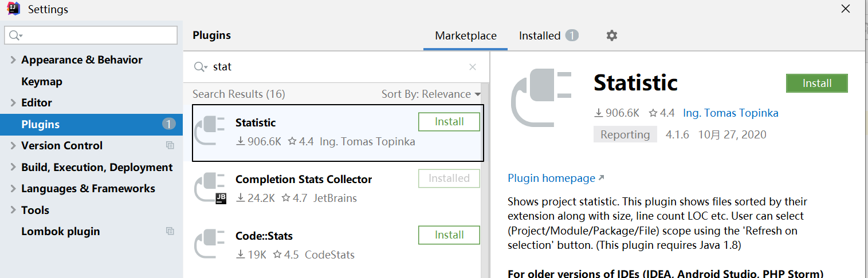The width and height of the screenshot is (868, 278).
Task: Close the Settings dialog
Action: pyautogui.click(x=846, y=9)
